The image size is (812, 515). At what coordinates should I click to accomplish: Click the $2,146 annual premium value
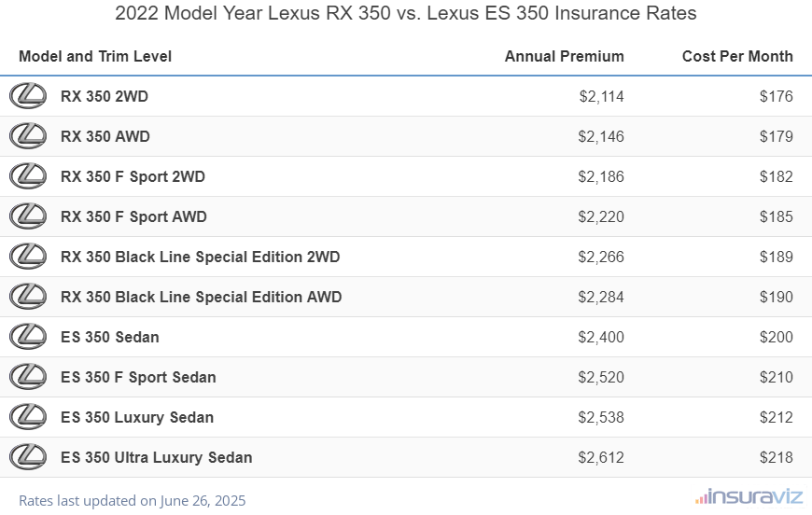pos(601,136)
